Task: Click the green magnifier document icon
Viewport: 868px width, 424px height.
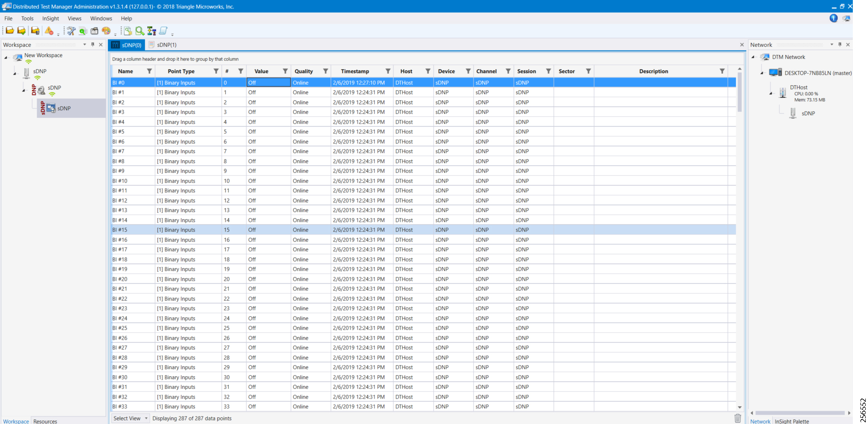Action: [83, 31]
